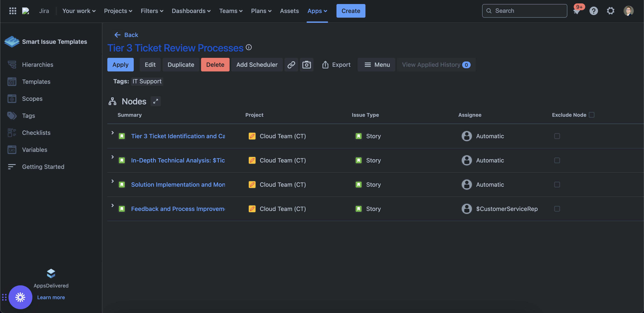Click the copy link icon button
Screen dimensions: 644x313
click(291, 65)
